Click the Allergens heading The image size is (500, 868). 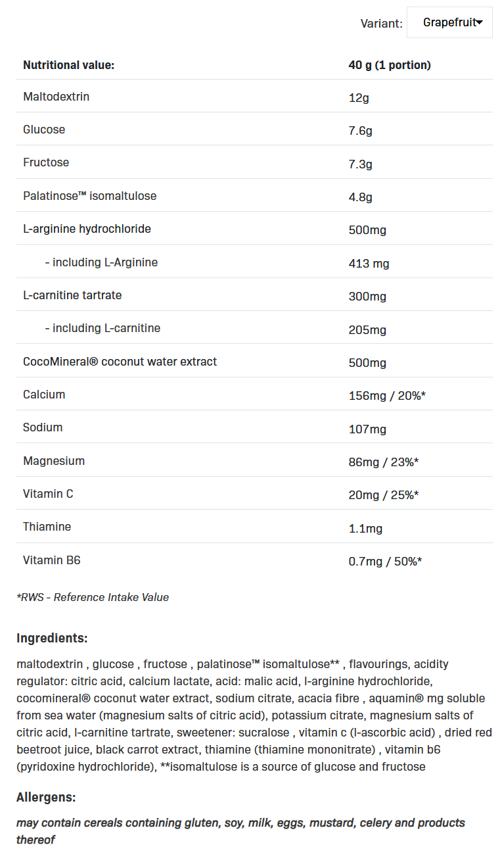tap(46, 798)
